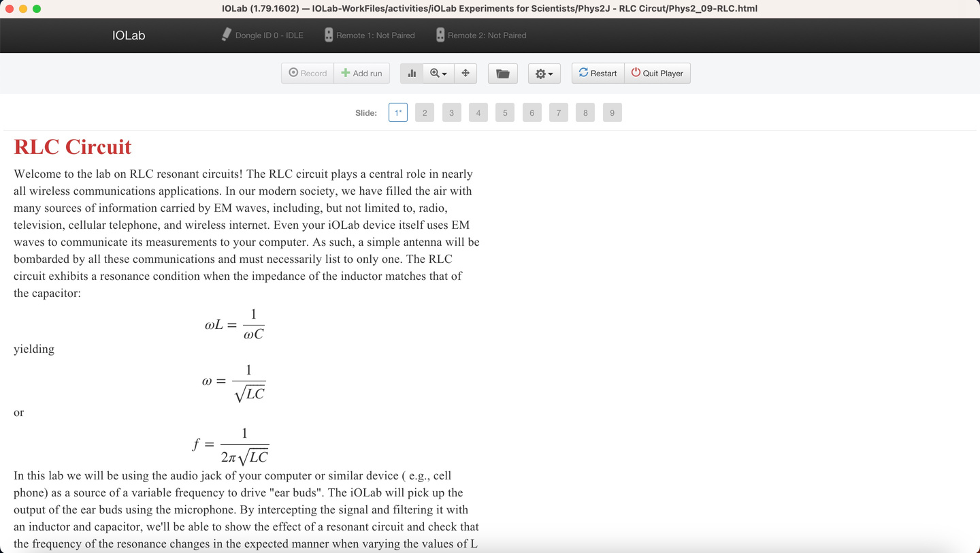Click the Record button

pos(308,74)
